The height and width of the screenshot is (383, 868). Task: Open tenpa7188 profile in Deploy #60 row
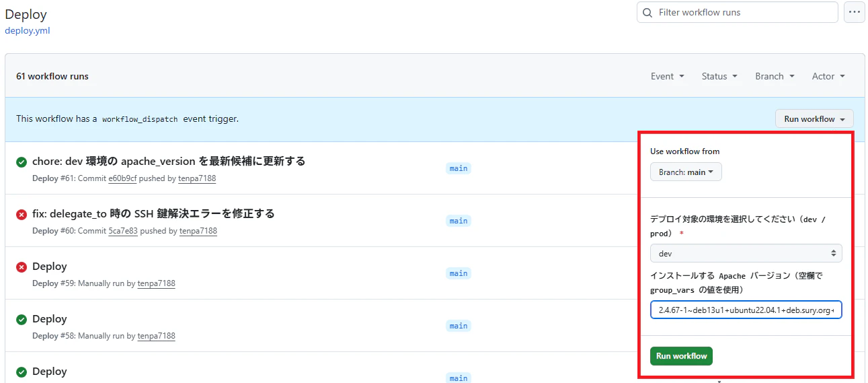198,231
